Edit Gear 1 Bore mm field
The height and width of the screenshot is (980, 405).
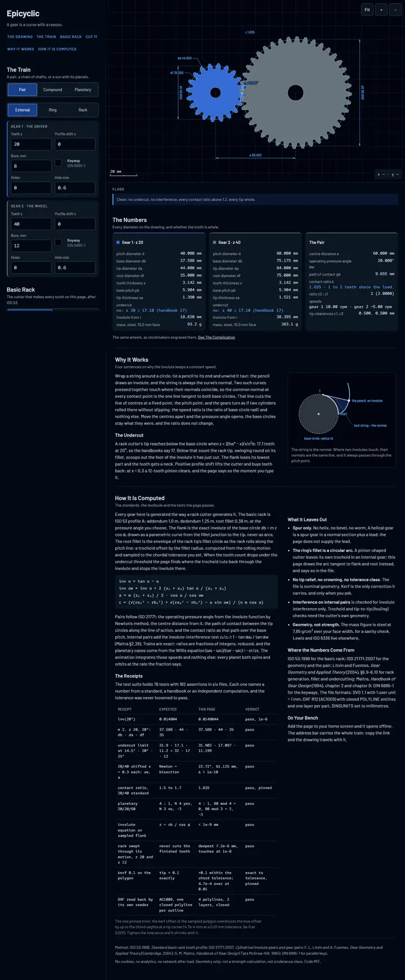coord(31,166)
